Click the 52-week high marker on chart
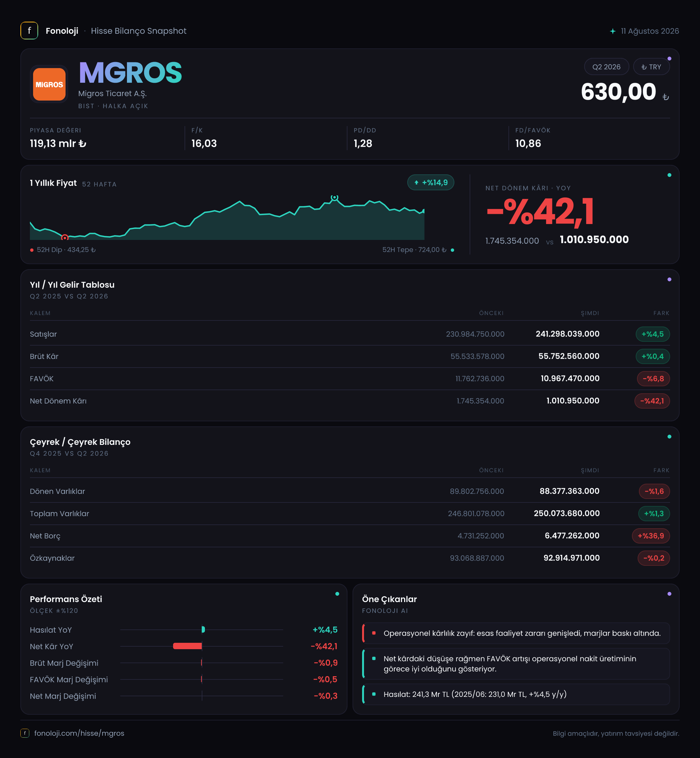 [x=334, y=197]
